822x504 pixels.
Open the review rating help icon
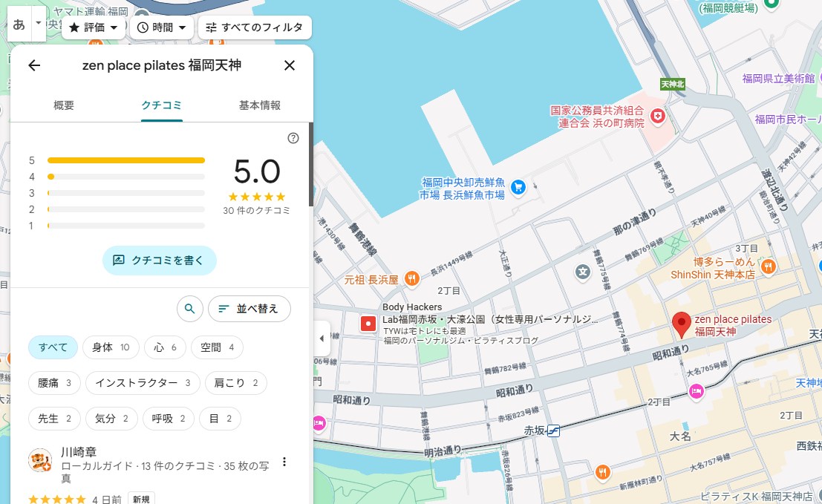(x=293, y=138)
